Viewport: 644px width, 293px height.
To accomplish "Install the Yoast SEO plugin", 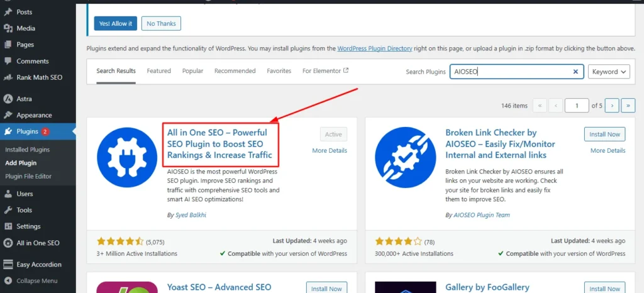I will [326, 289].
